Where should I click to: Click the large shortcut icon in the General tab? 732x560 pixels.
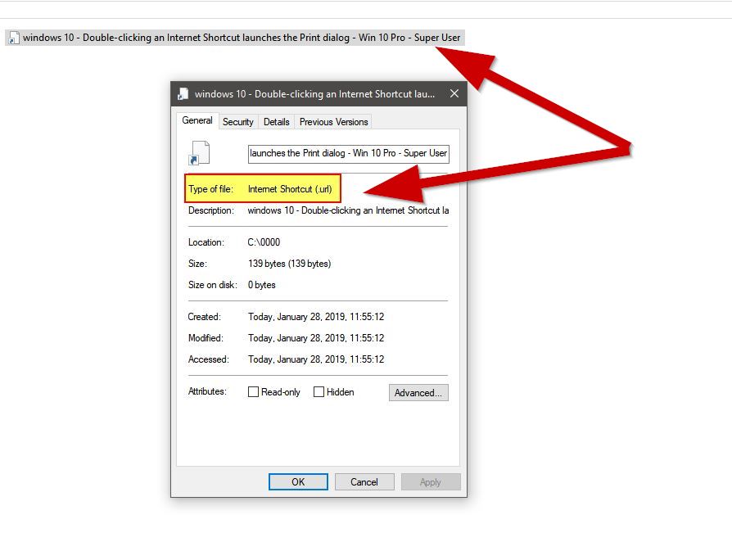pos(199,153)
